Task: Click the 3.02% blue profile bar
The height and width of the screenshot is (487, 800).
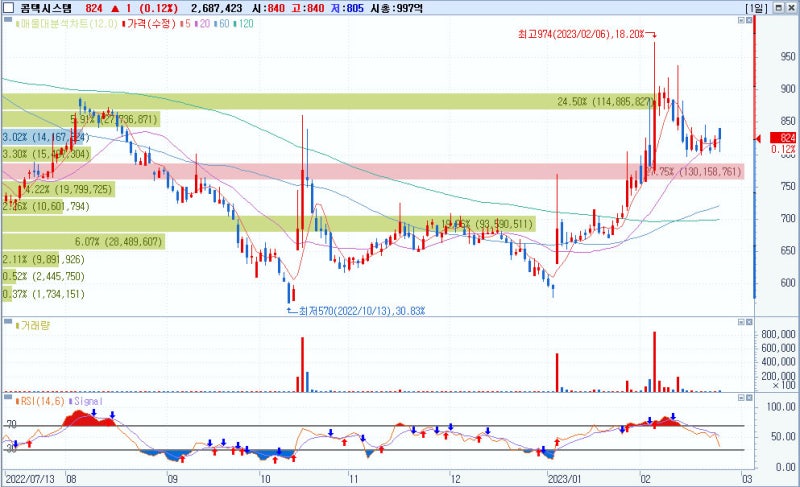Action: (42, 137)
